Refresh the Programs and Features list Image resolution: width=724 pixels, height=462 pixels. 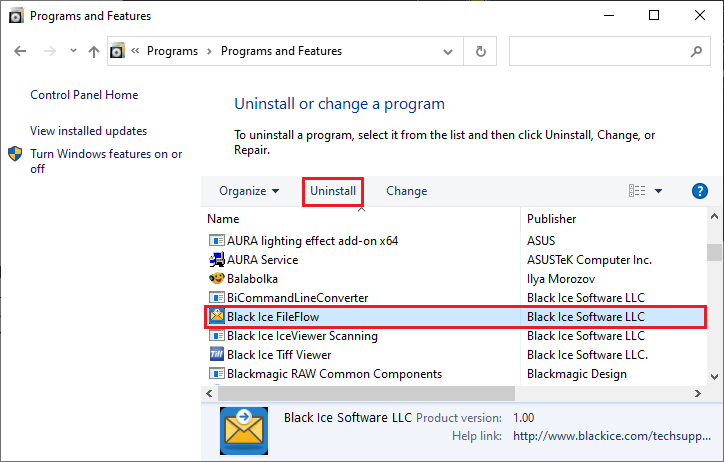click(481, 51)
